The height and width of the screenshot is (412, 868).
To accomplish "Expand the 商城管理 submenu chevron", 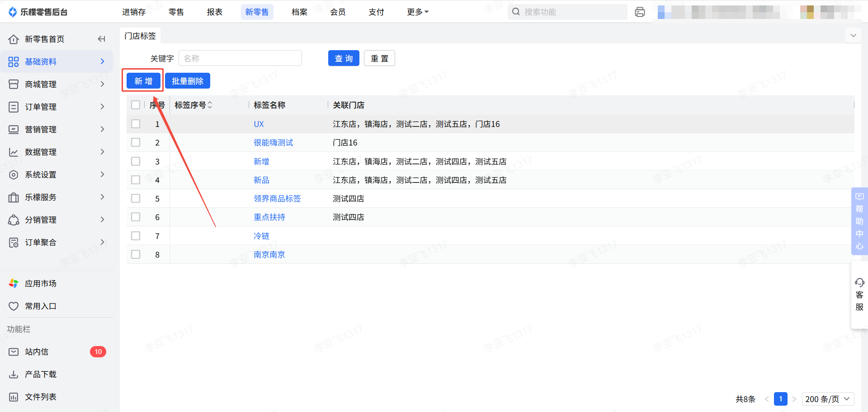I will (x=103, y=84).
